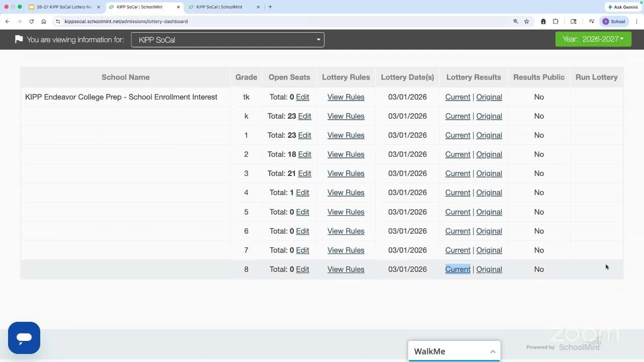Open the page zoom control
The height and width of the screenshot is (362, 644).
click(516, 22)
